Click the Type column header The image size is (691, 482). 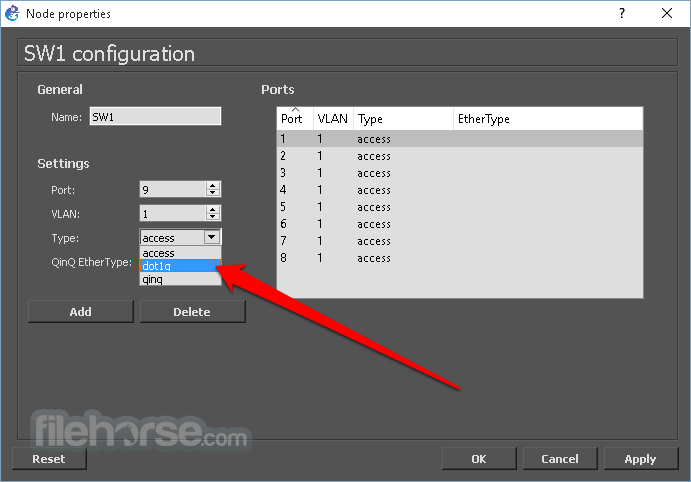coord(403,119)
